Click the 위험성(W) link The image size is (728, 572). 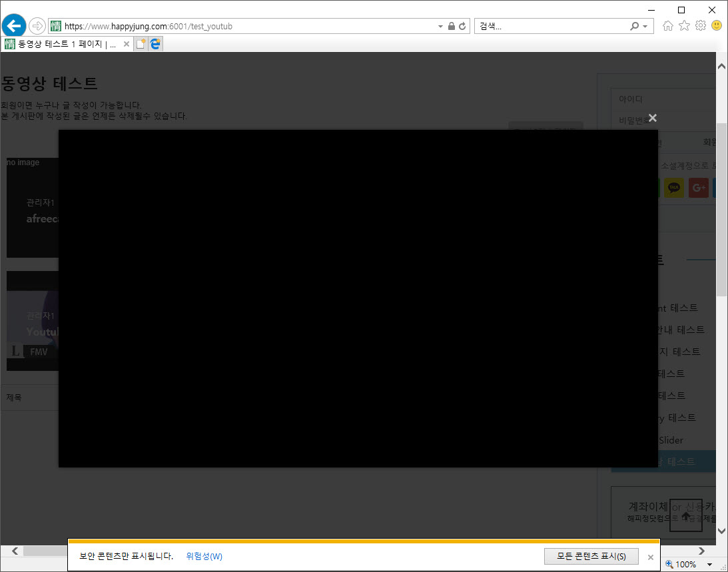pos(204,556)
